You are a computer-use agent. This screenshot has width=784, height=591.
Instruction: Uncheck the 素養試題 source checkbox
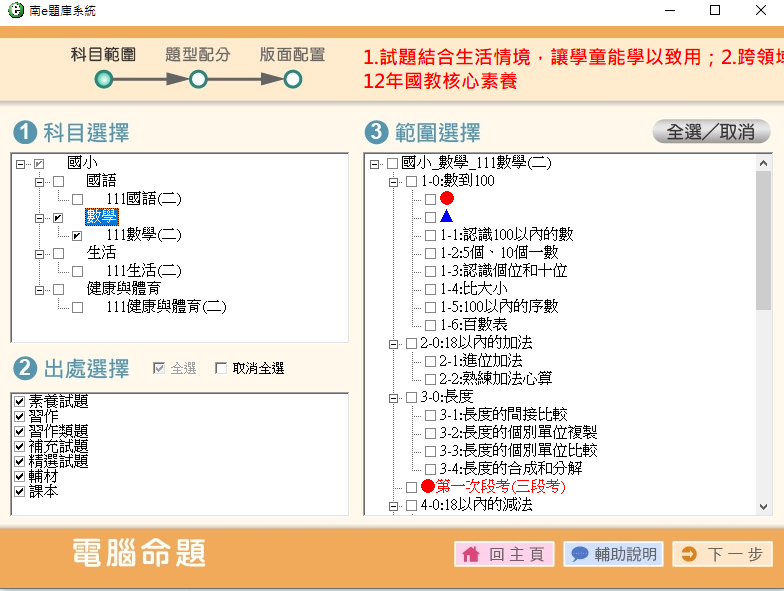pos(19,402)
